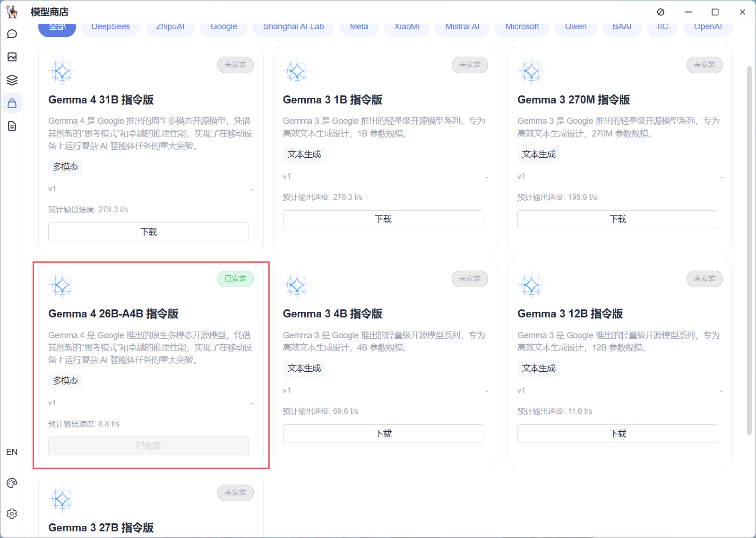Image resolution: width=756 pixels, height=538 pixels.
Task: Click the 未安装 badge on Gemma 3 270M
Action: pyautogui.click(x=704, y=65)
